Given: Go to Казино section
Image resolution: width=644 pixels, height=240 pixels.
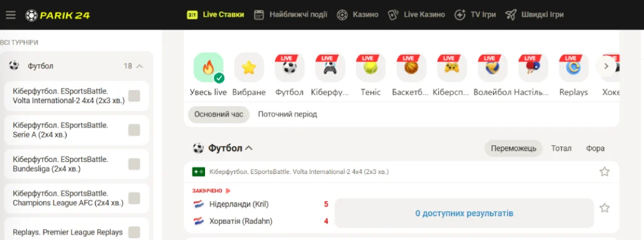Looking at the screenshot, I should point(357,15).
